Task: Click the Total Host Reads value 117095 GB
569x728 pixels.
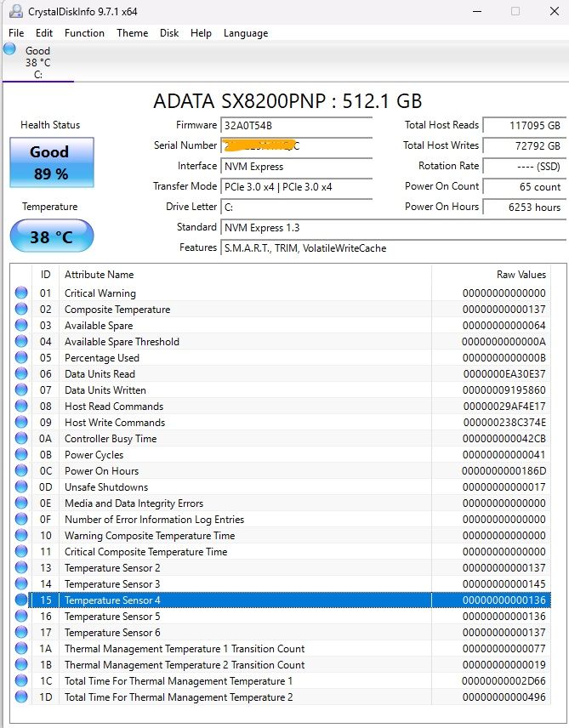Action: [x=525, y=125]
